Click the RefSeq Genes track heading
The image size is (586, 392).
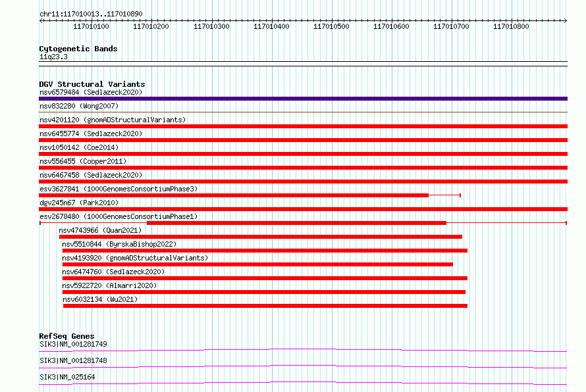67,336
